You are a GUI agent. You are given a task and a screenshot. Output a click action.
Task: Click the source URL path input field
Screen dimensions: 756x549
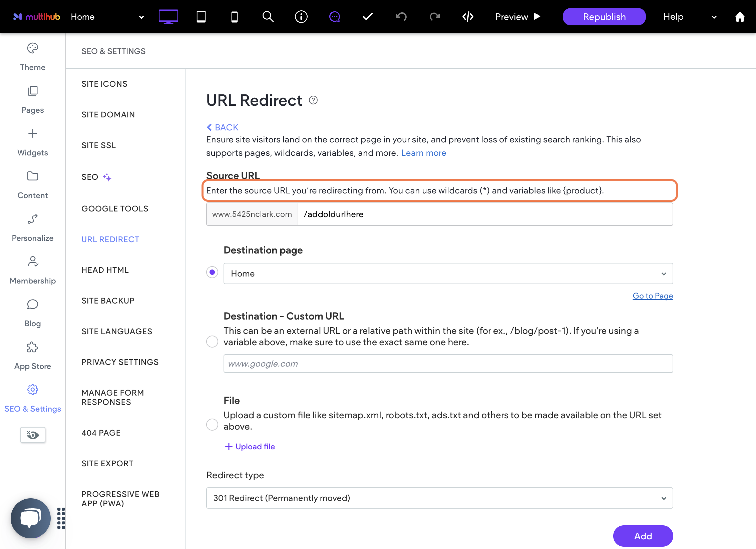pyautogui.click(x=485, y=214)
